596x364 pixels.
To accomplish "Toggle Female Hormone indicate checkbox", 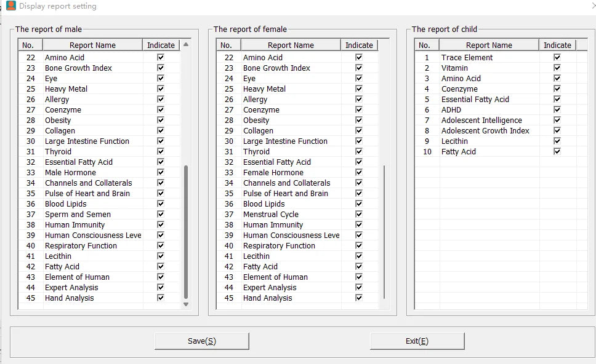I will (359, 172).
